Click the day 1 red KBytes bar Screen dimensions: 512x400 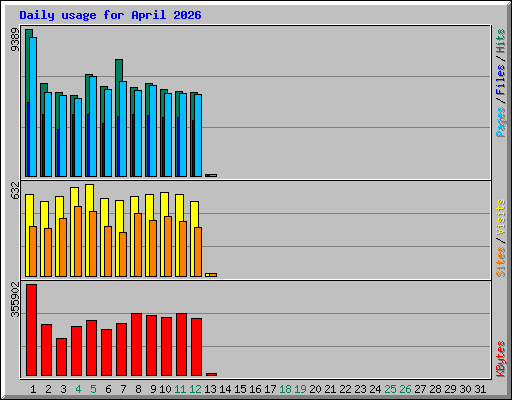(x=32, y=330)
